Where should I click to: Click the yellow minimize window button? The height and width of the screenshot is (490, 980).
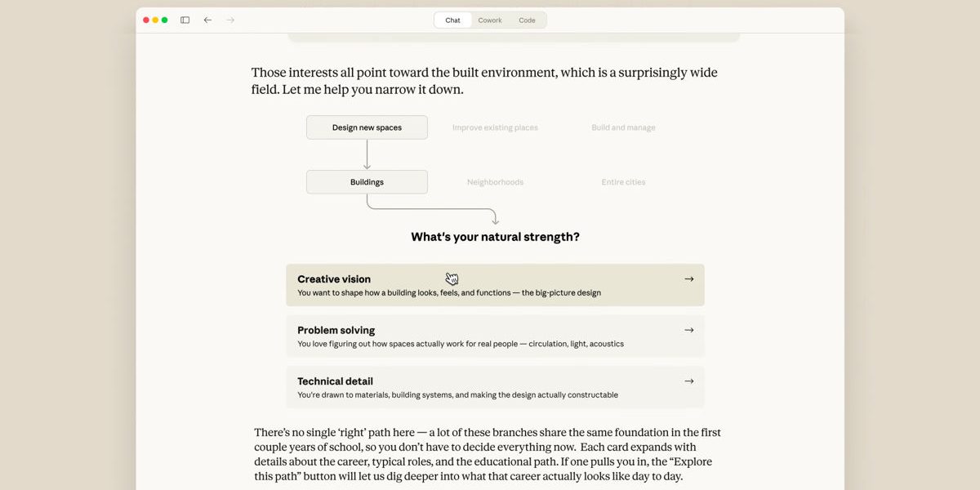[x=155, y=20]
